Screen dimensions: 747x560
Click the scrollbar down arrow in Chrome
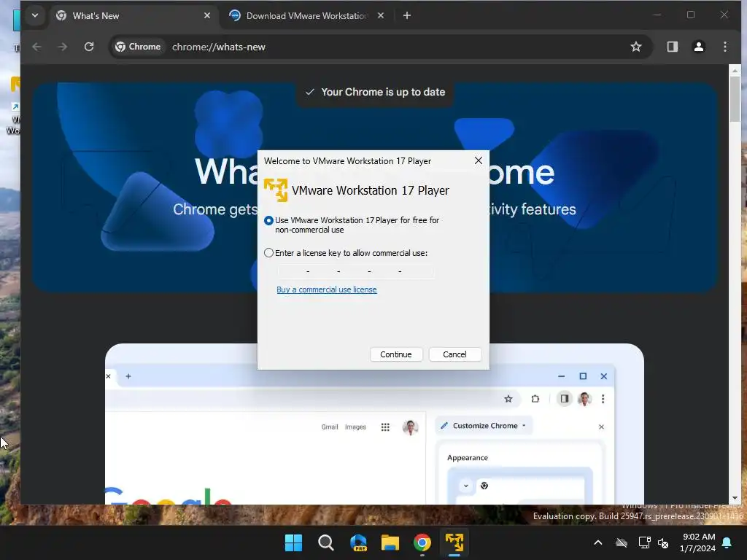coord(735,498)
